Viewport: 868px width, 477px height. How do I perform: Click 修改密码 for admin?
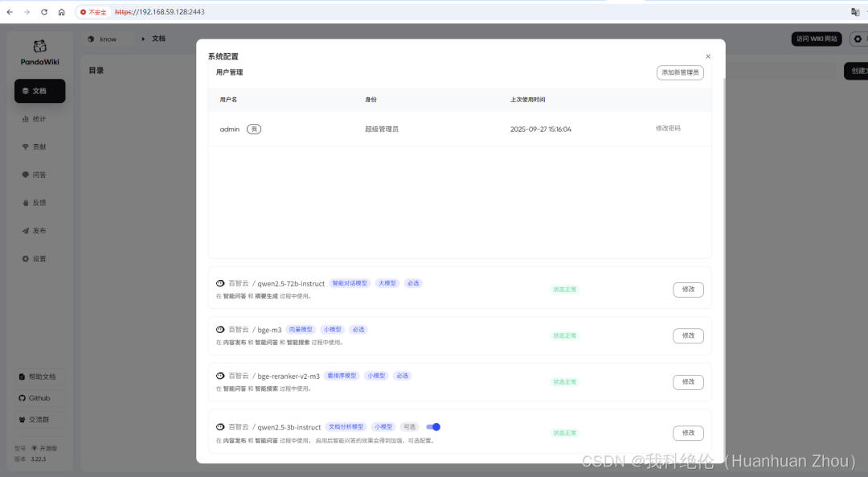tap(668, 129)
